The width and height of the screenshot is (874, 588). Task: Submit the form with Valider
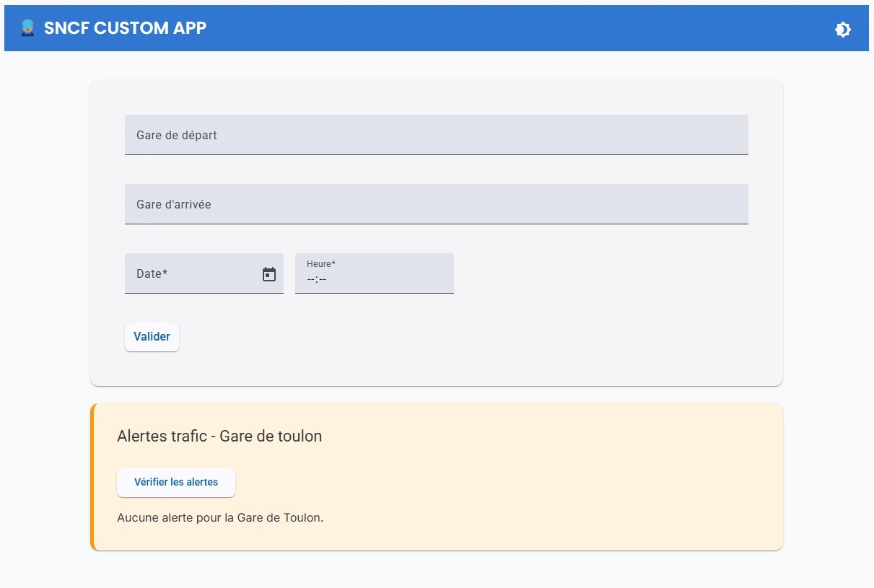152,337
